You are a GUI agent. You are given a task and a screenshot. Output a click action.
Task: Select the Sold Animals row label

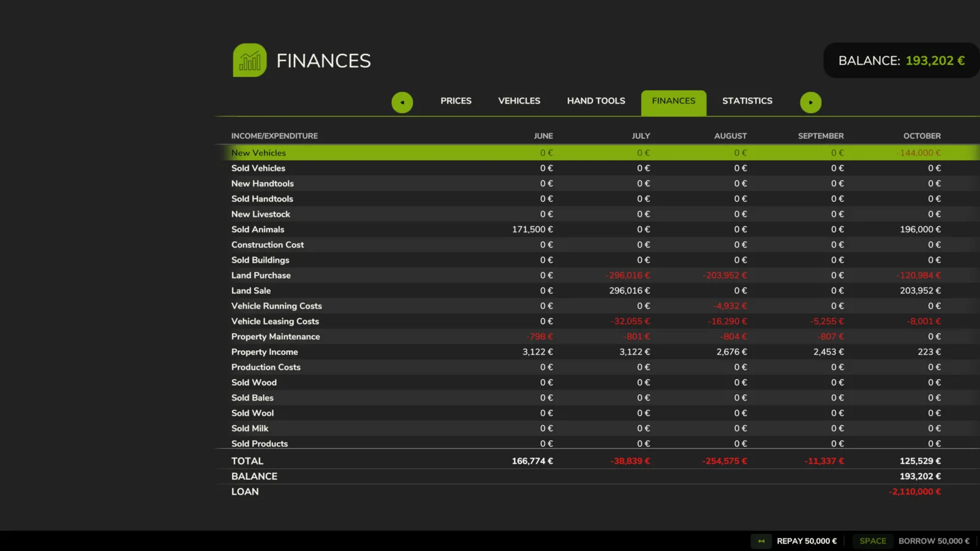pyautogui.click(x=258, y=230)
